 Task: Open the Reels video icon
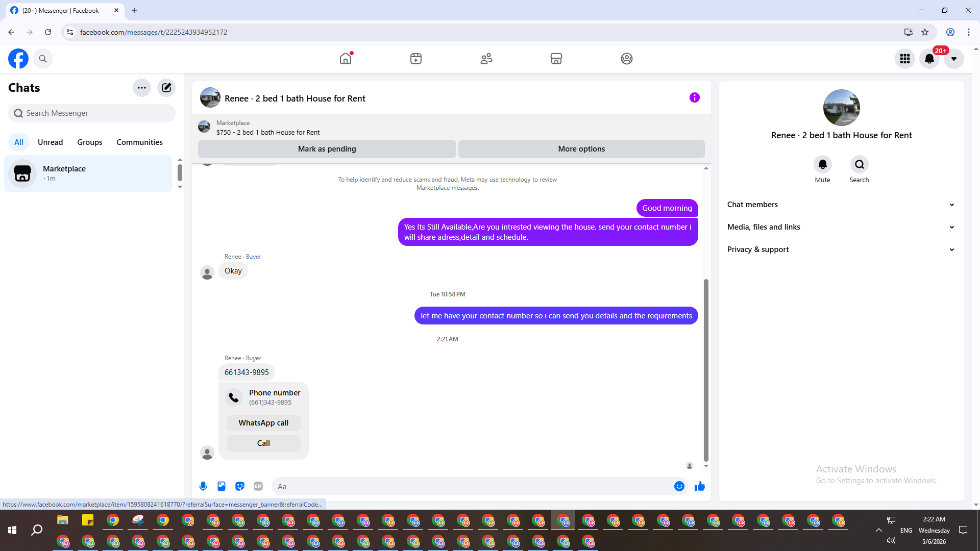[416, 59]
